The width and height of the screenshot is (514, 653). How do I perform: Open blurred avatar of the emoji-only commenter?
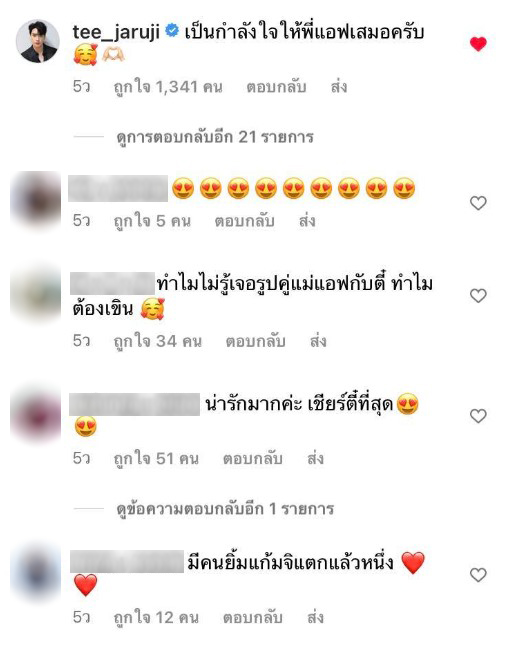coord(36,200)
